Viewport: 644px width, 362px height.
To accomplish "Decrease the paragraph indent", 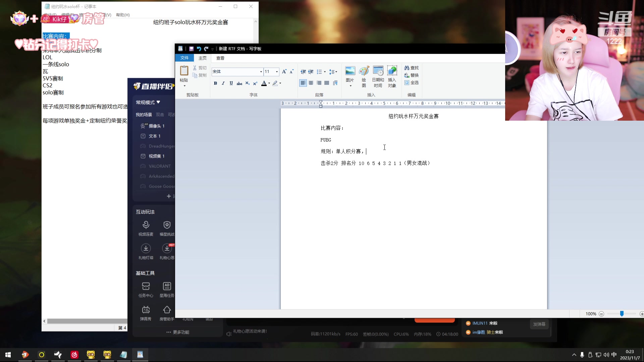I will click(303, 72).
